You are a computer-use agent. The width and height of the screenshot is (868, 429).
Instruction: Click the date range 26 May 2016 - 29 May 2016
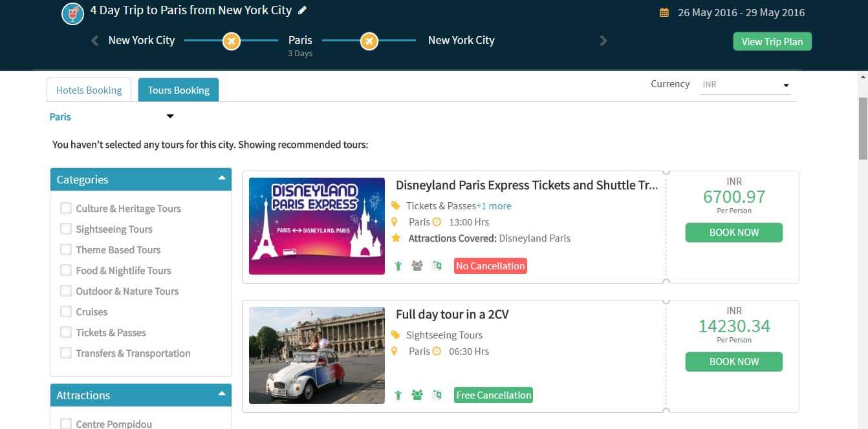coord(741,12)
